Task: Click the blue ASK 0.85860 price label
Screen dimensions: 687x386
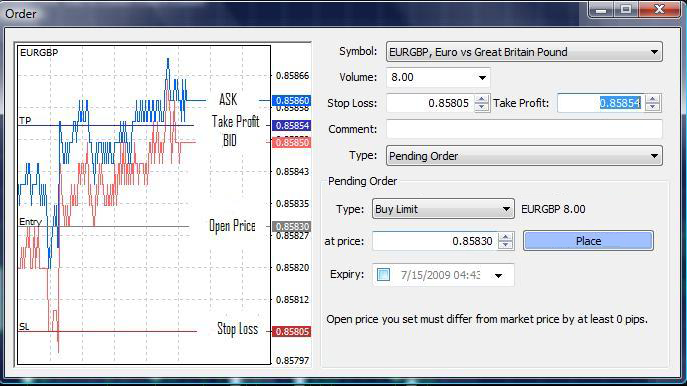Action: point(292,100)
